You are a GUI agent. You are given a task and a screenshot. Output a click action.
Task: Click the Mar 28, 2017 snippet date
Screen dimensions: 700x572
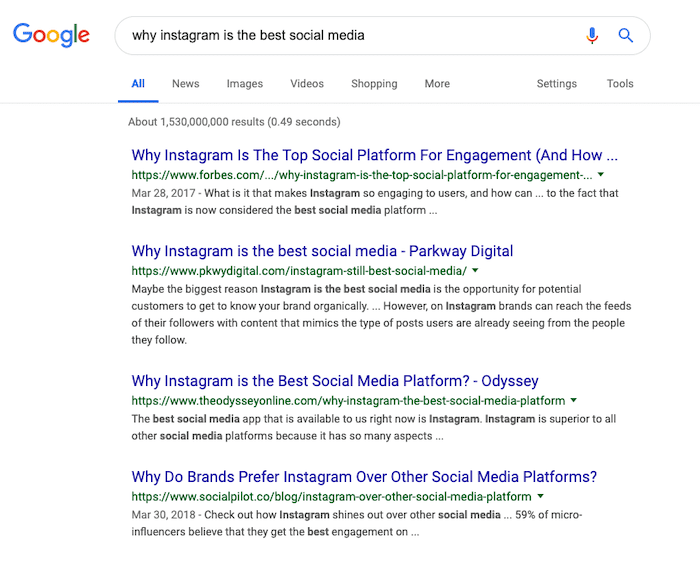[x=163, y=193]
